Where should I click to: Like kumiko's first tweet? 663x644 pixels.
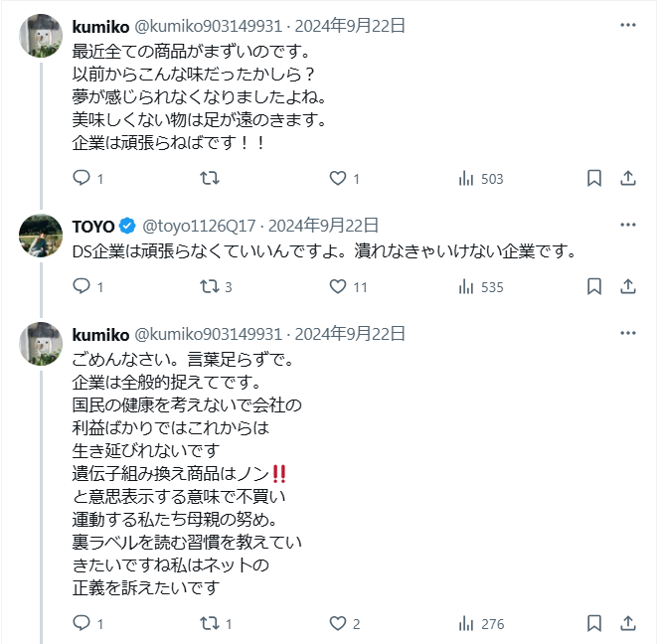pyautogui.click(x=338, y=179)
